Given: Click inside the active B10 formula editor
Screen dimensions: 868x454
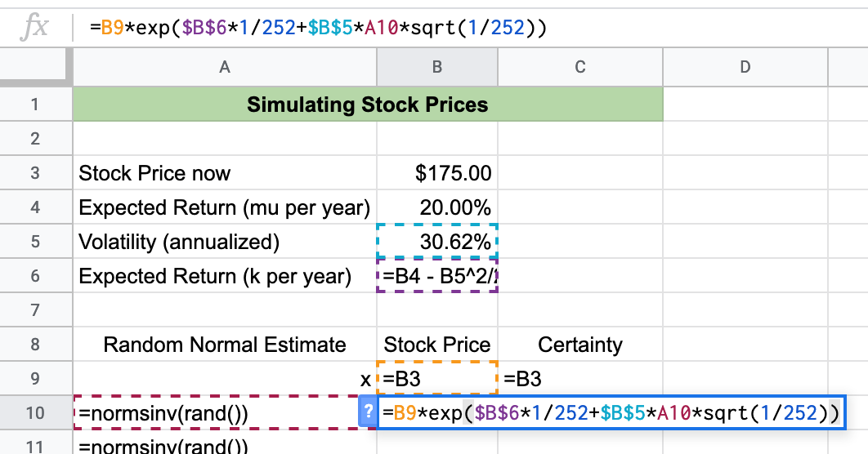Looking at the screenshot, I should 611,412.
